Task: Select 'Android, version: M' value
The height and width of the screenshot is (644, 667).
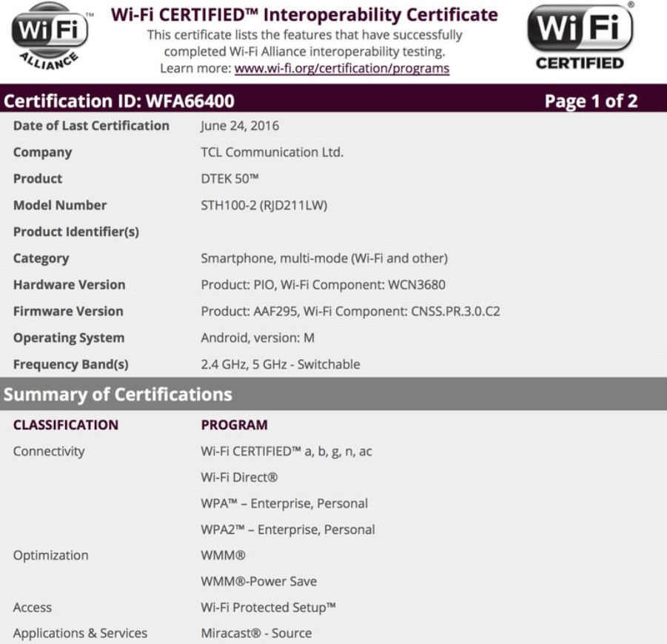Action: pos(258,338)
